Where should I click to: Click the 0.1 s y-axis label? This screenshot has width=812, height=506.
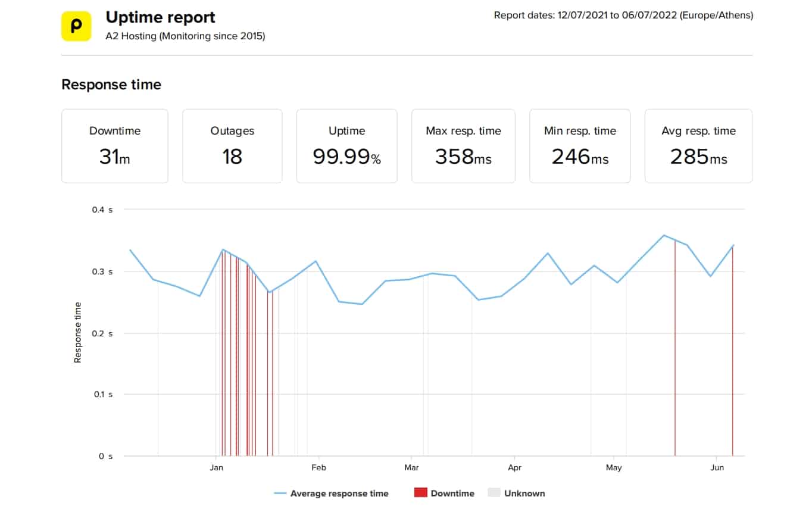click(x=102, y=394)
